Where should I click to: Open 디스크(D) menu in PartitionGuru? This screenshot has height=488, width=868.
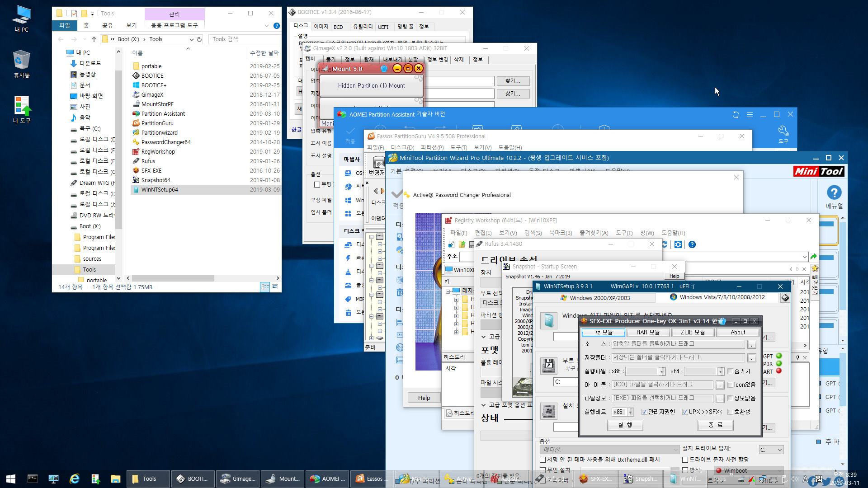[x=402, y=147]
